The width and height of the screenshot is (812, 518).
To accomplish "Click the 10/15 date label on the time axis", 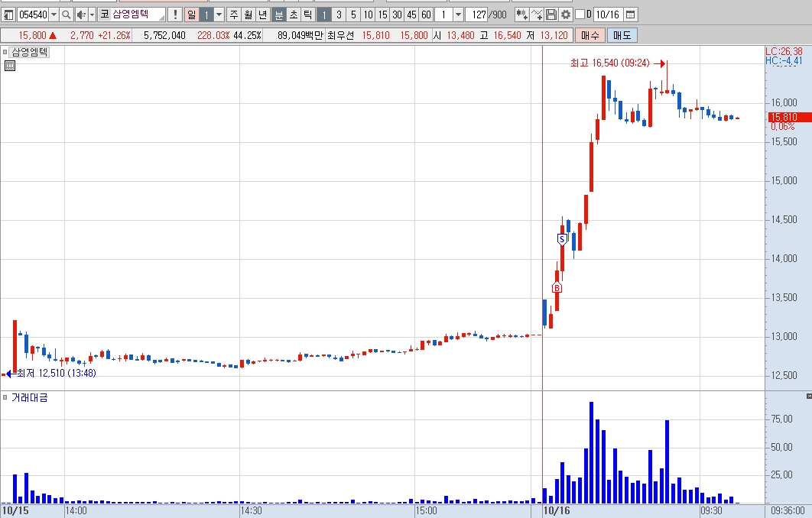I will pyautogui.click(x=15, y=511).
